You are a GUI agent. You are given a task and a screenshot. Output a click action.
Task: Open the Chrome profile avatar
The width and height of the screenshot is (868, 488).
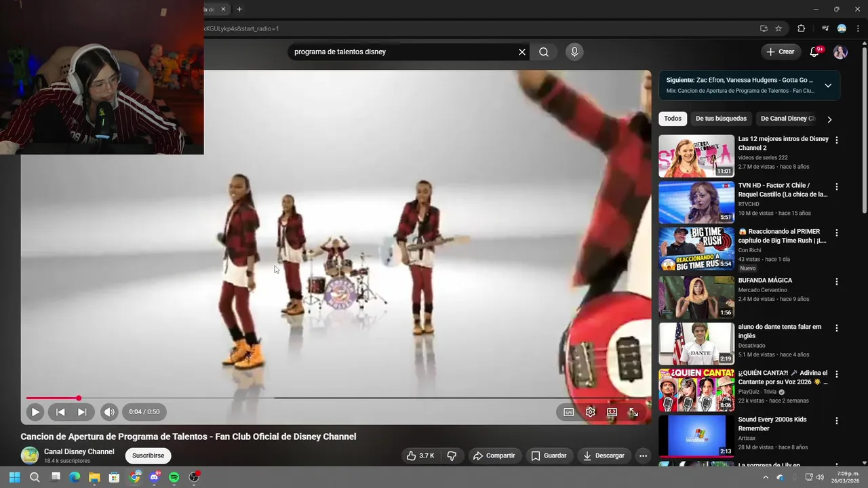point(842,28)
